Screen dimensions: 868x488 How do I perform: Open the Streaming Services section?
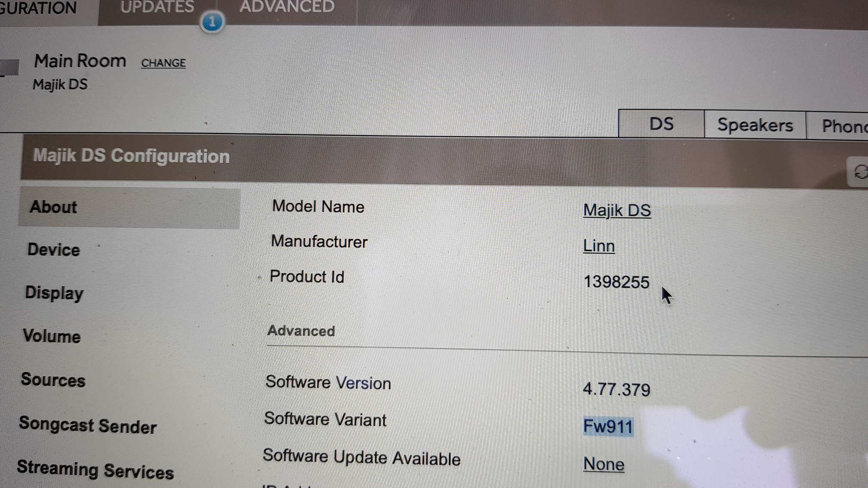pyautogui.click(x=95, y=470)
